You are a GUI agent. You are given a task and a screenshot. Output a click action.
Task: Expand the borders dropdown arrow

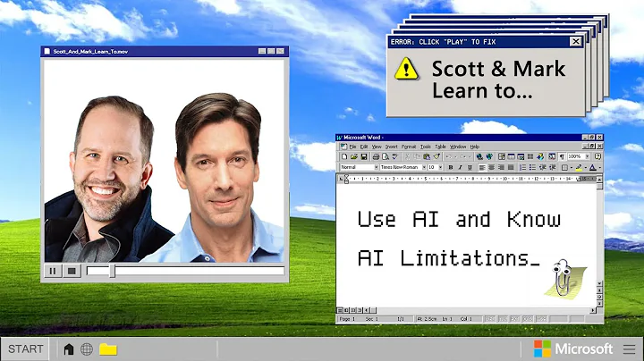coord(572,167)
